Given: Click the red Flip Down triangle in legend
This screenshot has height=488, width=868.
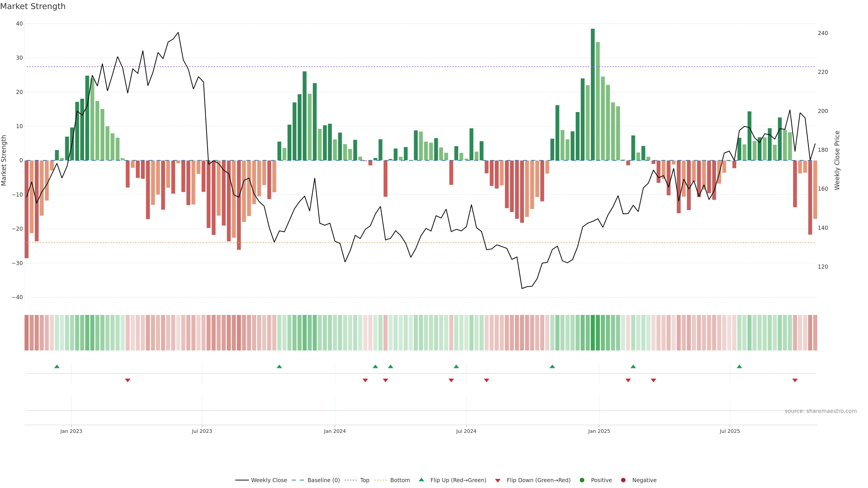Looking at the screenshot, I should click(x=498, y=480).
